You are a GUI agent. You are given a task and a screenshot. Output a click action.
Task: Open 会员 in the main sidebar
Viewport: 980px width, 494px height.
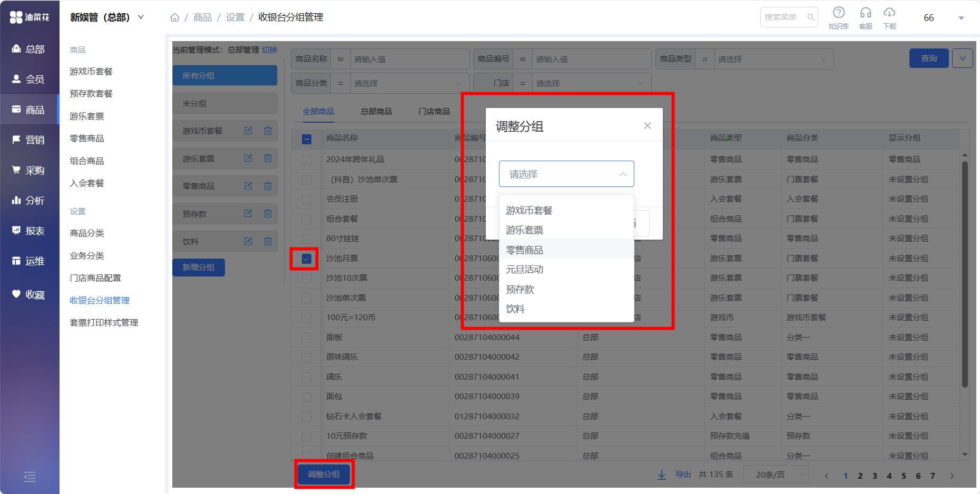29,80
